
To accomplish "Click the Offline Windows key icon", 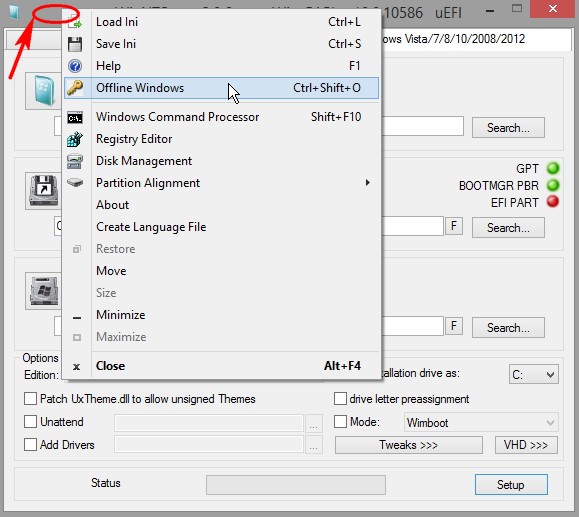I will tap(75, 88).
